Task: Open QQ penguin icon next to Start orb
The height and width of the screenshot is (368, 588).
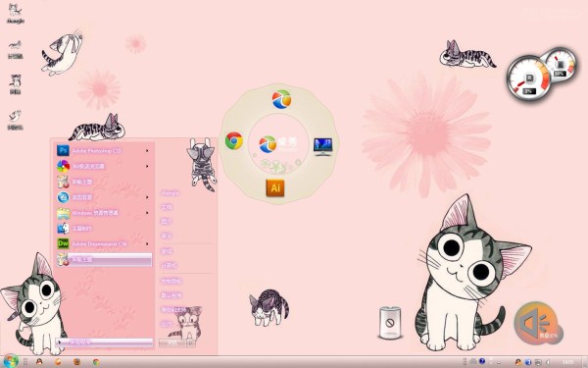Action: click(x=39, y=361)
